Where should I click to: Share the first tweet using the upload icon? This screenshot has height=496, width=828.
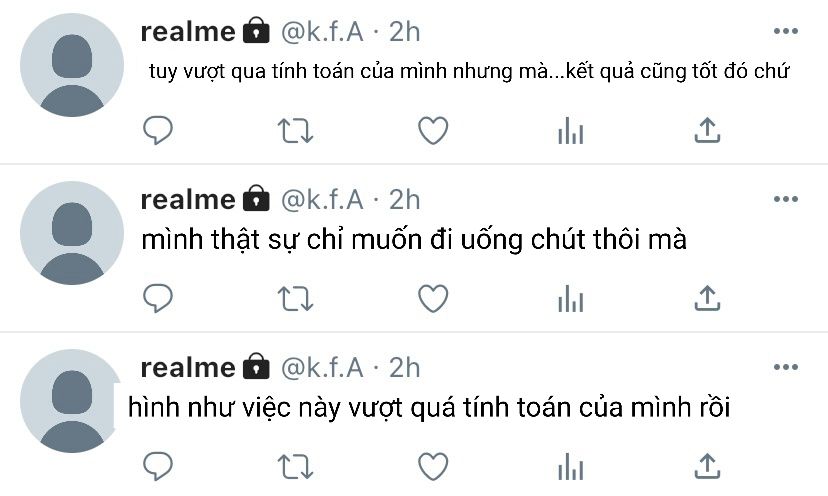[x=707, y=130]
